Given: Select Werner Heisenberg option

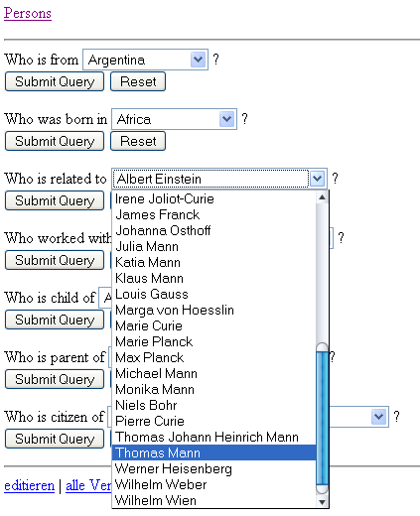Looking at the screenshot, I should tap(214, 468).
